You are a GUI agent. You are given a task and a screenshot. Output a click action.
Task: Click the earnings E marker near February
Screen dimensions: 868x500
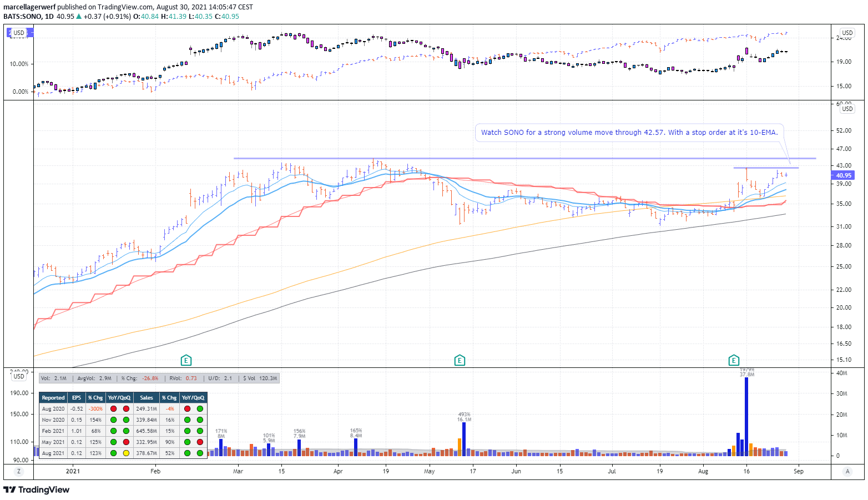click(186, 360)
